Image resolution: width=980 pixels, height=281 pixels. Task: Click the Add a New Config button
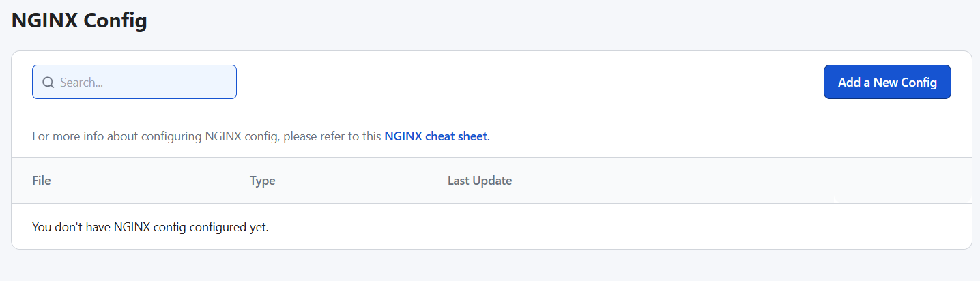coord(887,82)
